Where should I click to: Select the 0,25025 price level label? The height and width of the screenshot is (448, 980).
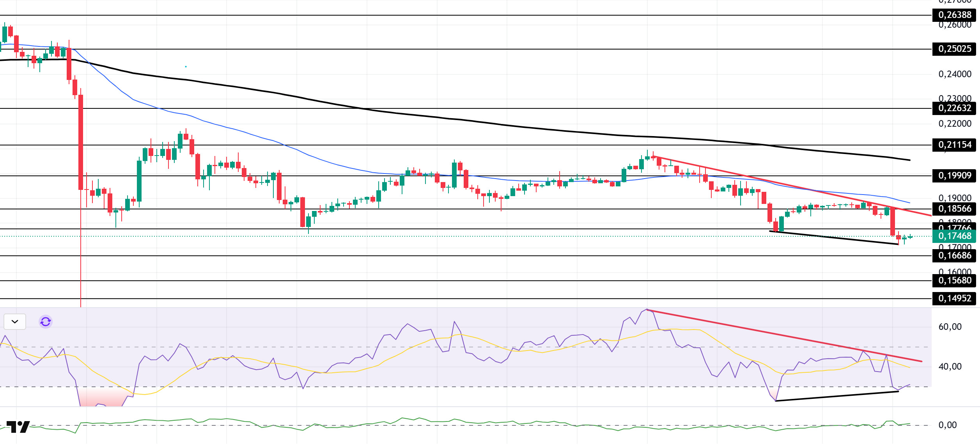tap(954, 49)
